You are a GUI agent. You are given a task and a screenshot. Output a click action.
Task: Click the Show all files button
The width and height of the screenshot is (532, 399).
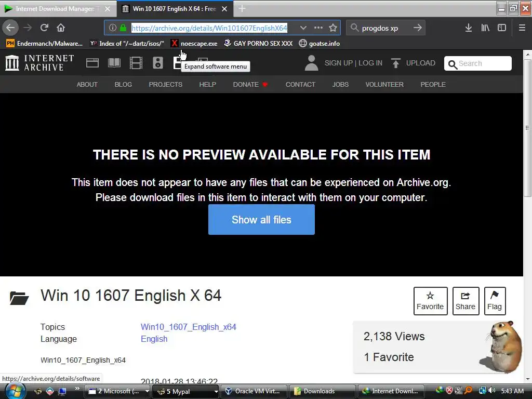point(261,220)
